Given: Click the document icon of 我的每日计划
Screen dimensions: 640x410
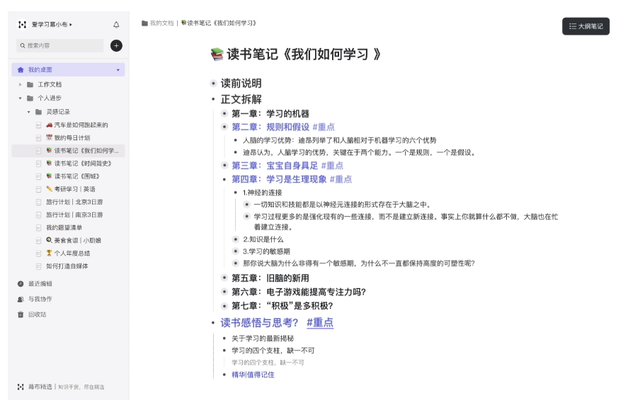Looking at the screenshot, I should (39, 138).
